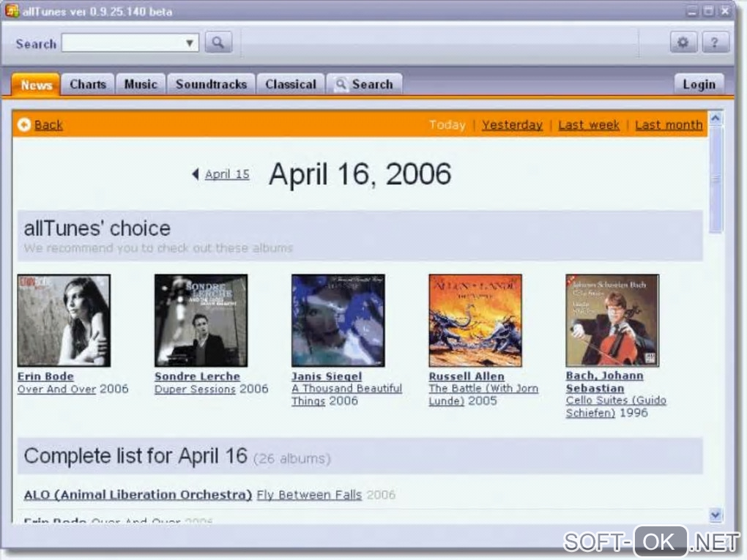Click the Bach, Johann Sebastian link
Viewport: 747px width, 560px height.
pos(604,382)
